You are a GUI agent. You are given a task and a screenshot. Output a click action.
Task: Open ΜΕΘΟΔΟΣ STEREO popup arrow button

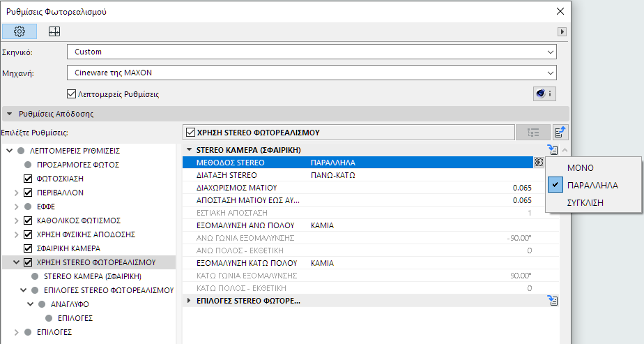click(x=539, y=163)
